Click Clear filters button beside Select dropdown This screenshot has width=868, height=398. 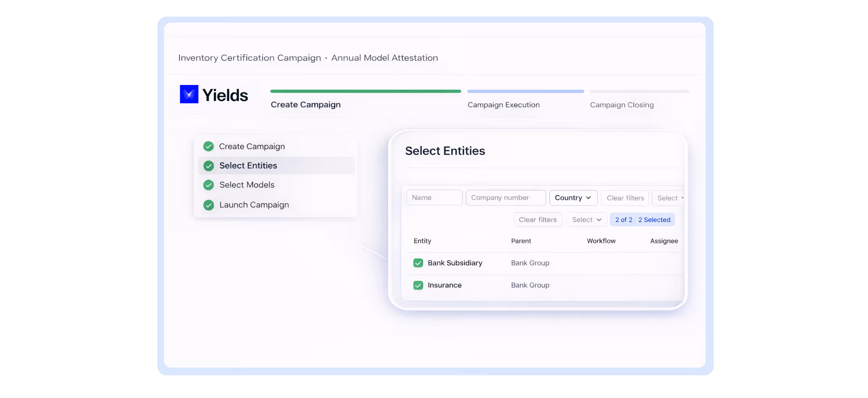(537, 220)
